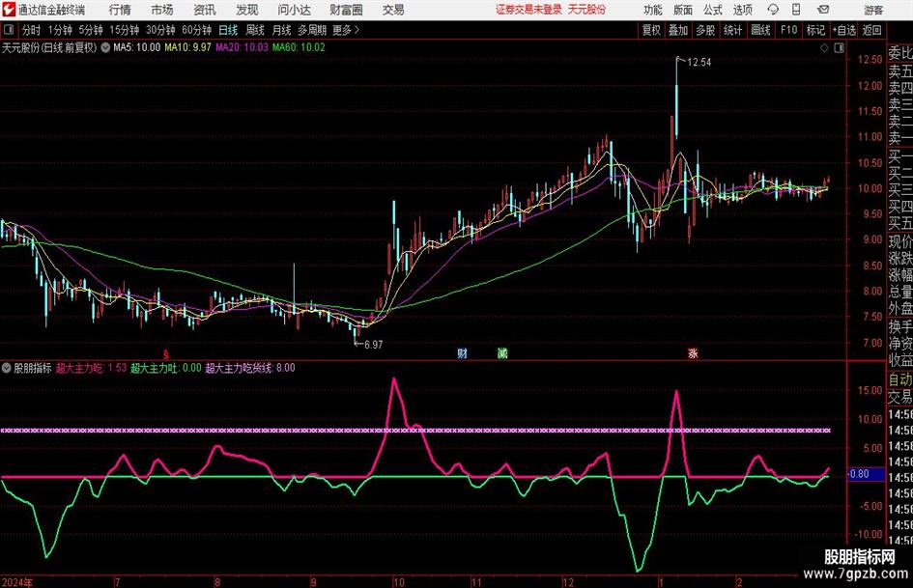The image size is (913, 588).
Task: Open the 公式 menu
Action: coord(713,10)
